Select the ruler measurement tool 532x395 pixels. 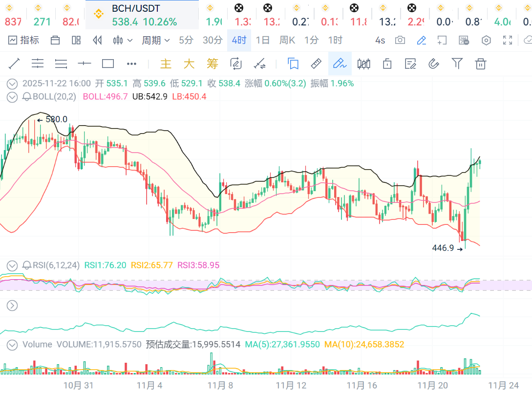point(316,64)
